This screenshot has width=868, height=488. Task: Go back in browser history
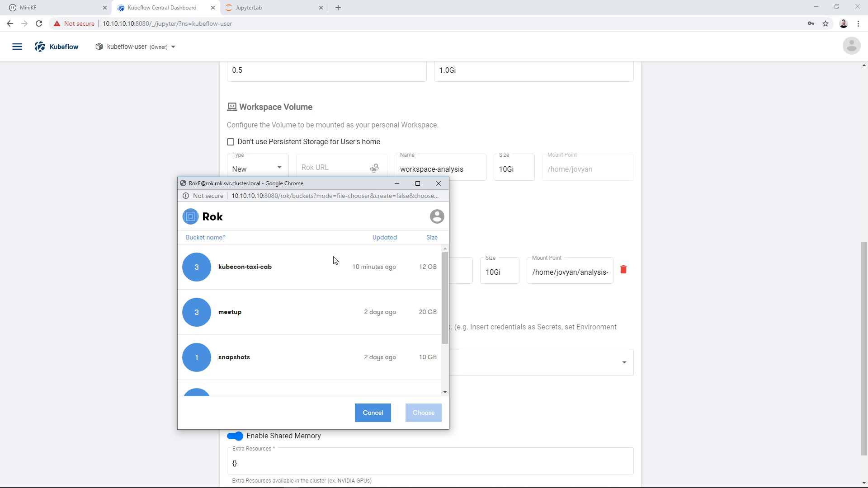click(x=10, y=23)
